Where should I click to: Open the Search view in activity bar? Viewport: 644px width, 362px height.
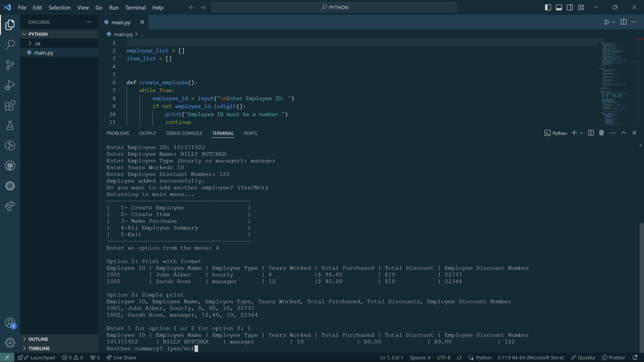pyautogui.click(x=10, y=45)
